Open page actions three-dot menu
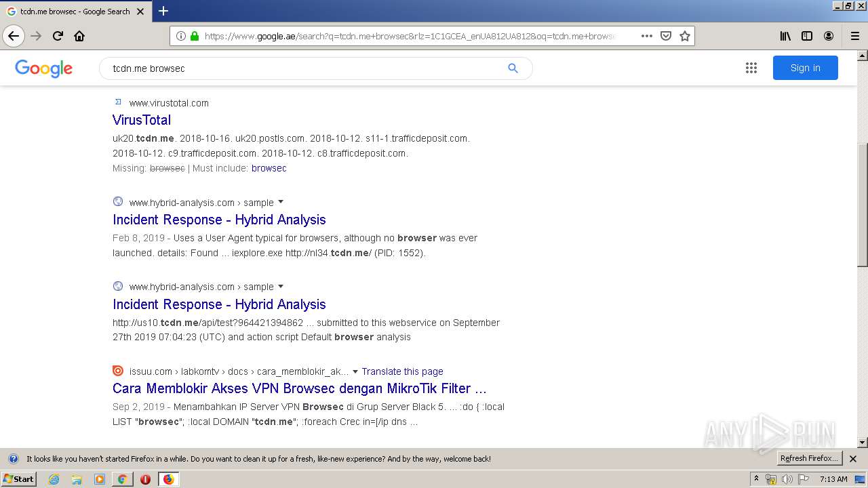 (647, 36)
